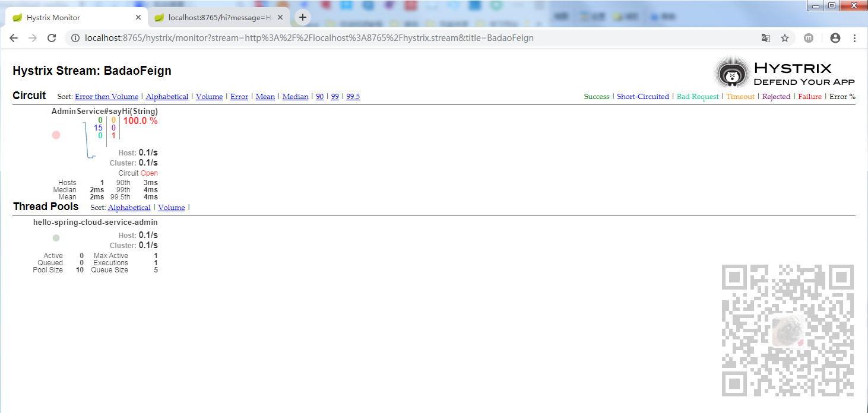Click the short-circuited count 15
868x413 pixels.
coord(98,128)
